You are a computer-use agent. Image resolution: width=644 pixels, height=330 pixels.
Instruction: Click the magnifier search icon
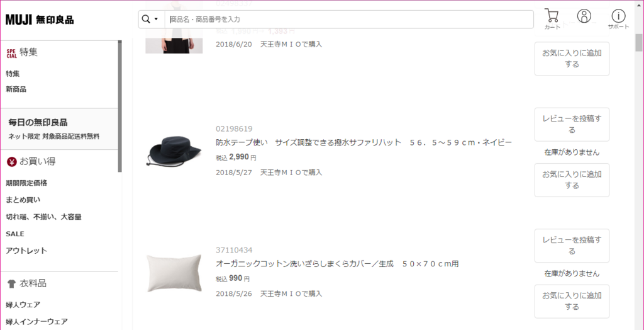146,20
